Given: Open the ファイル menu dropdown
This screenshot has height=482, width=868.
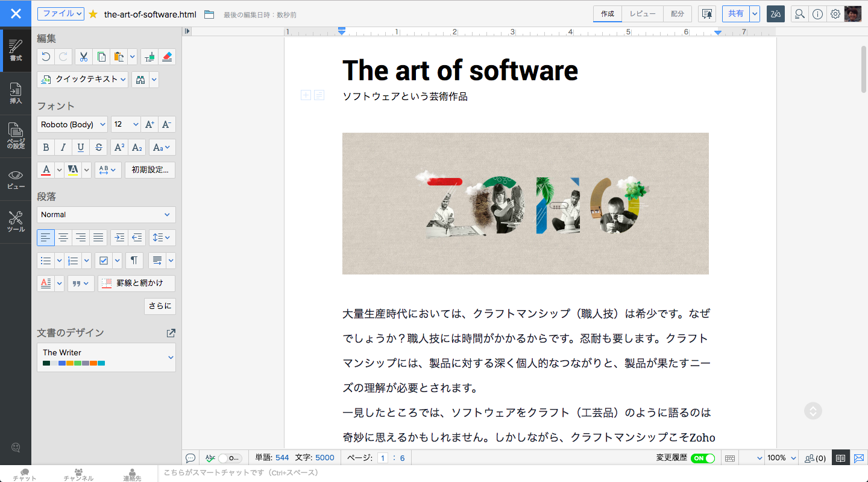Looking at the screenshot, I should 61,13.
